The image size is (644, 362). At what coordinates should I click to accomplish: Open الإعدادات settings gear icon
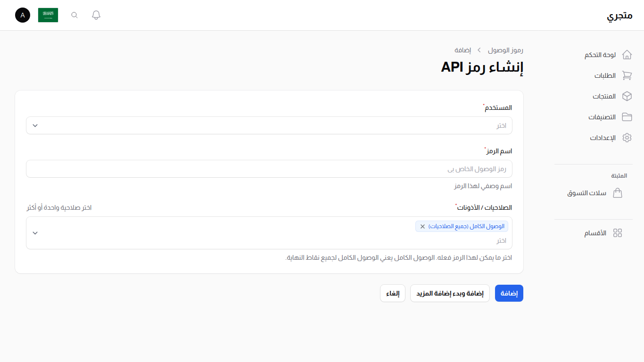coord(627,137)
